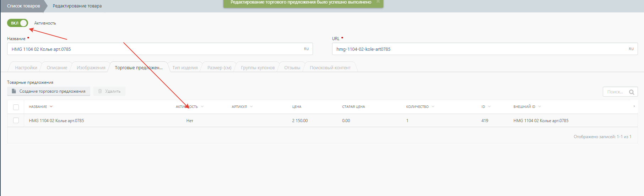This screenshot has width=644, height=196.
Task: Click the quantity cell value 1
Action: click(x=407, y=121)
